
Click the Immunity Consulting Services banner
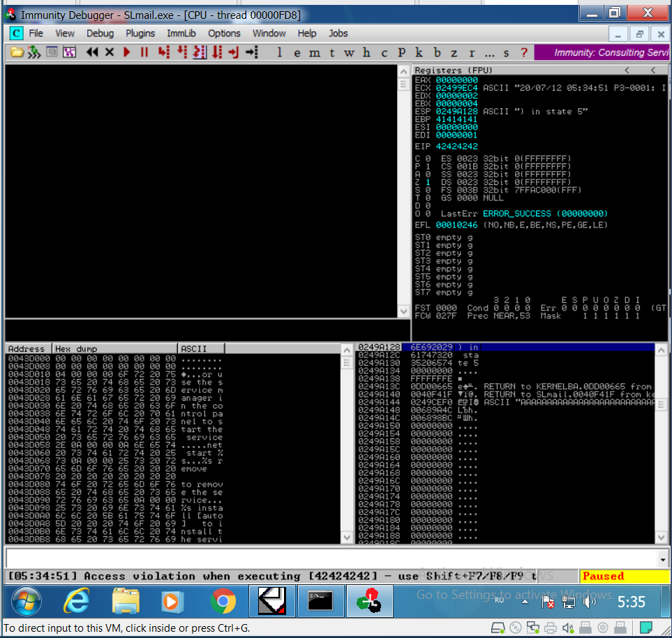pyautogui.click(x=602, y=52)
